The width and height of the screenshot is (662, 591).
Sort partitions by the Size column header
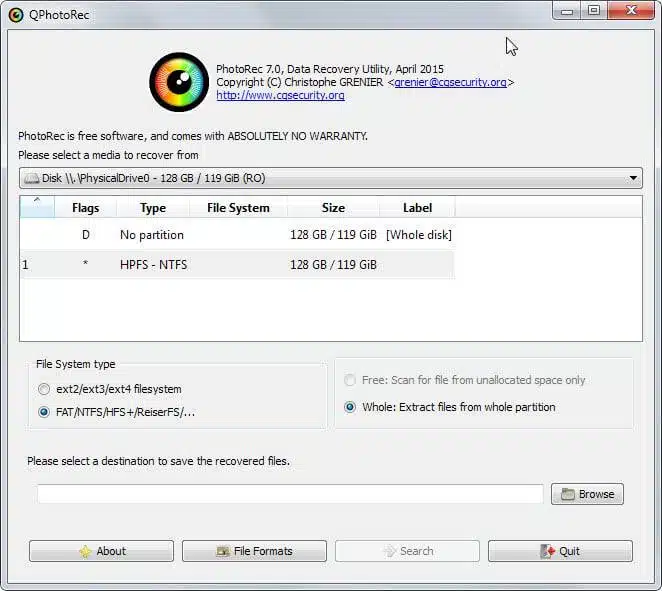click(x=333, y=208)
